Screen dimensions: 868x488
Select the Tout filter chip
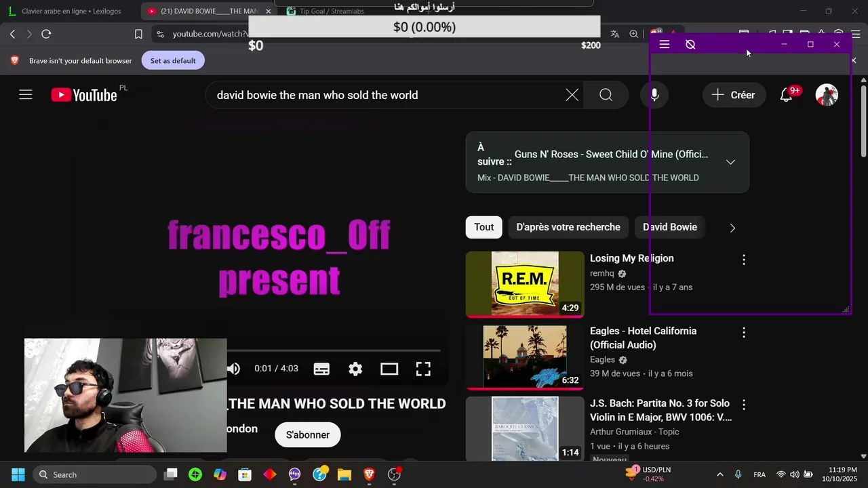[x=484, y=227]
